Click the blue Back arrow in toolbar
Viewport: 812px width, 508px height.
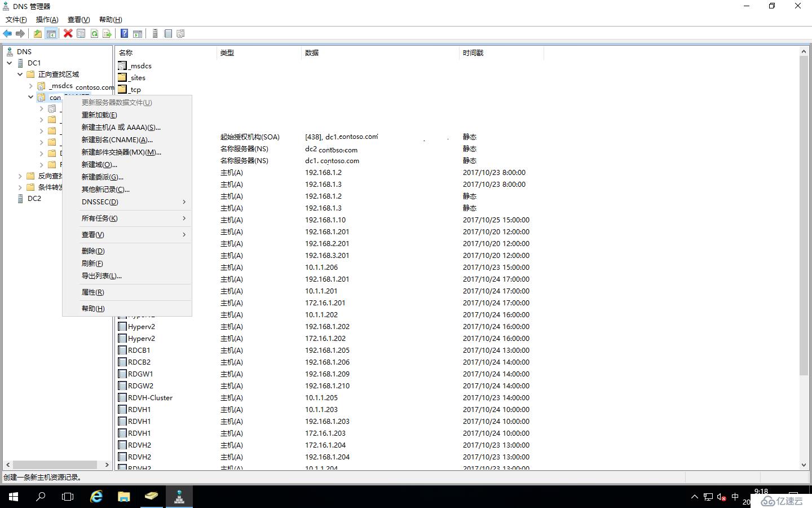coord(7,34)
